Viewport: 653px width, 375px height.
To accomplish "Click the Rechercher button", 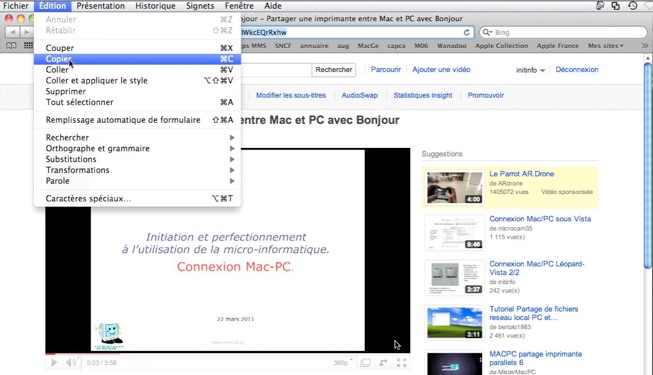I will pyautogui.click(x=334, y=70).
